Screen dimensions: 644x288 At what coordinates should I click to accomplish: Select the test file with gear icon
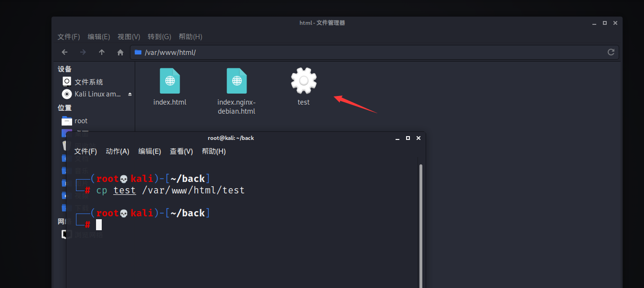click(303, 81)
